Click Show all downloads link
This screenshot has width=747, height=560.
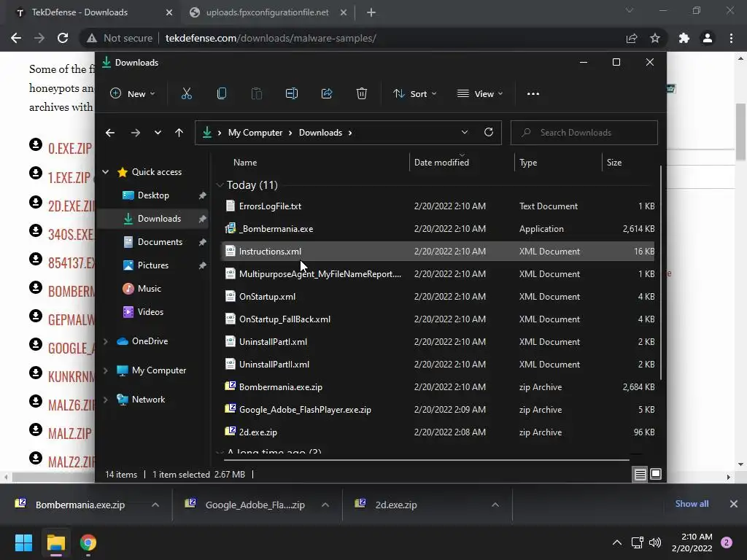tap(692, 504)
